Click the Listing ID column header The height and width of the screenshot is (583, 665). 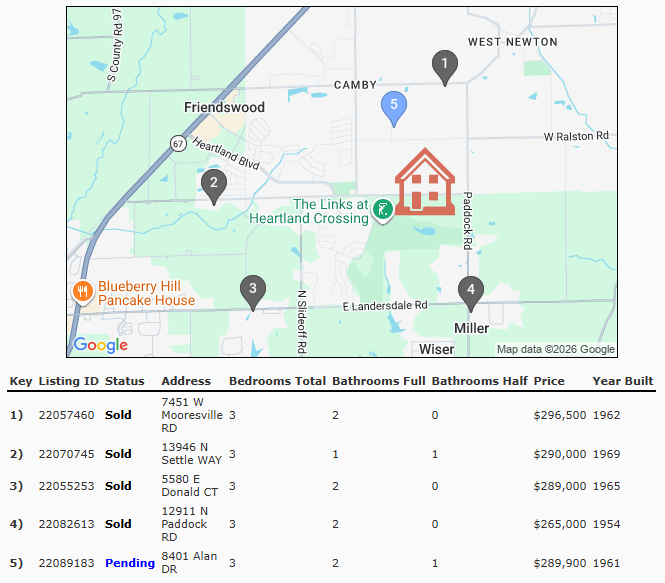click(69, 381)
